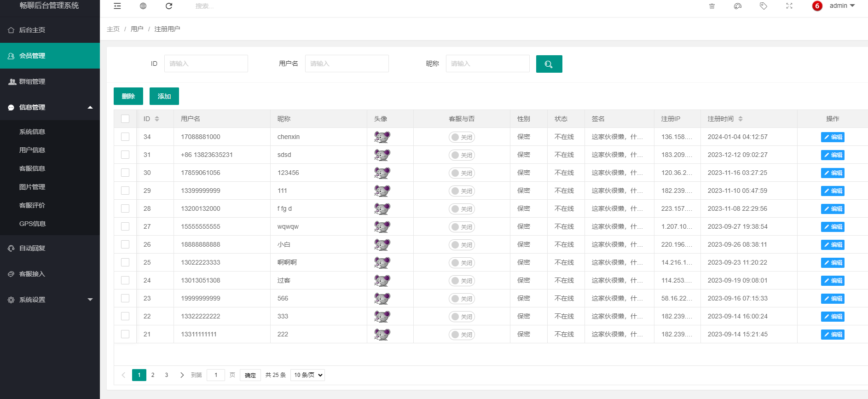Click the 用户名 search input field
Screen dimensions: 868x399
point(347,64)
